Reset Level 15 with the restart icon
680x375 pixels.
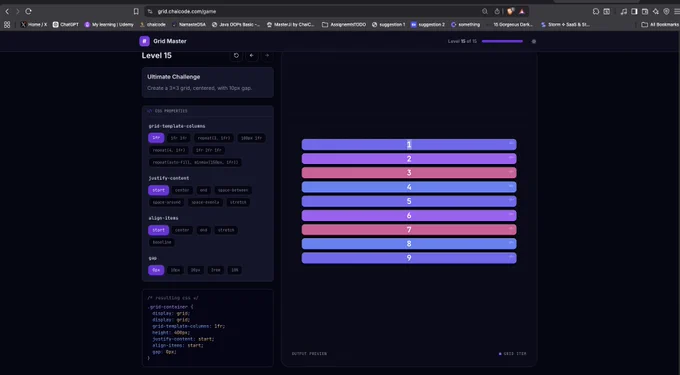coord(236,55)
